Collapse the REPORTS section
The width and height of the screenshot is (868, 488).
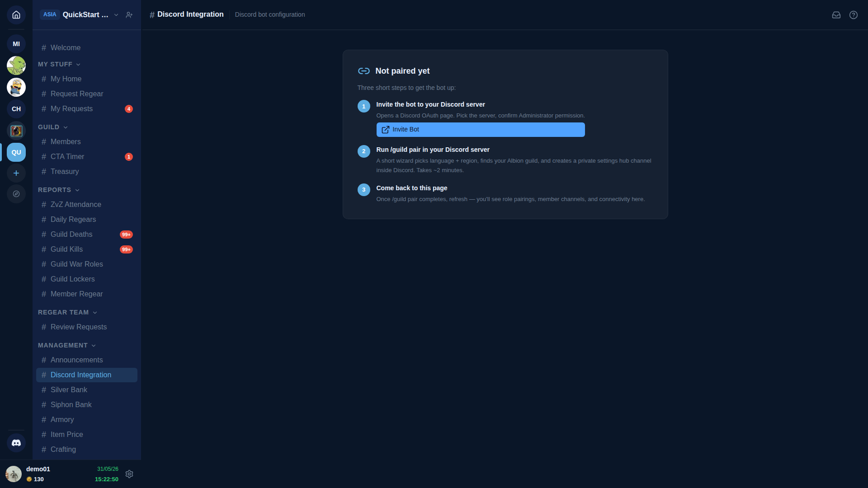(59, 190)
